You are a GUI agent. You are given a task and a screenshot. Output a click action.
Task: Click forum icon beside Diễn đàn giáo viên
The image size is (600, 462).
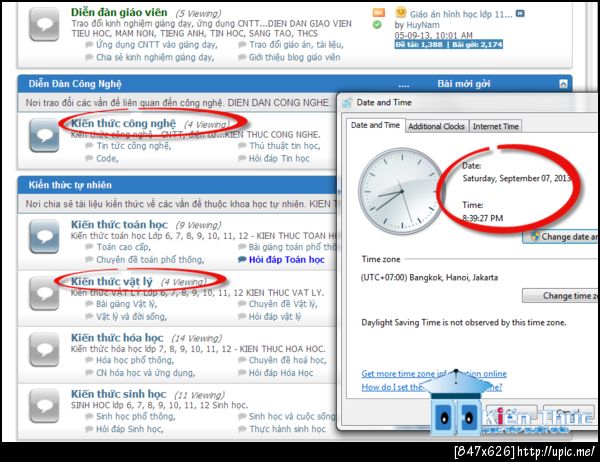(x=44, y=24)
